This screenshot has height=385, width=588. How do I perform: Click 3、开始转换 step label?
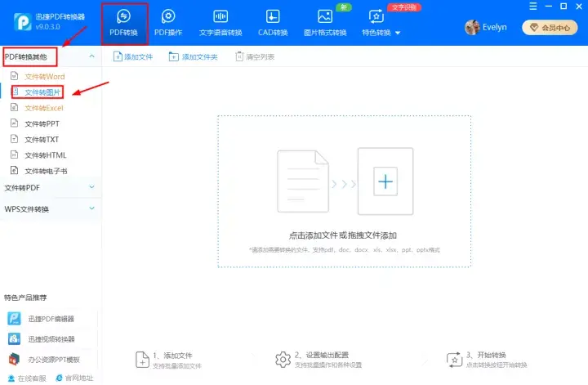[486, 355]
